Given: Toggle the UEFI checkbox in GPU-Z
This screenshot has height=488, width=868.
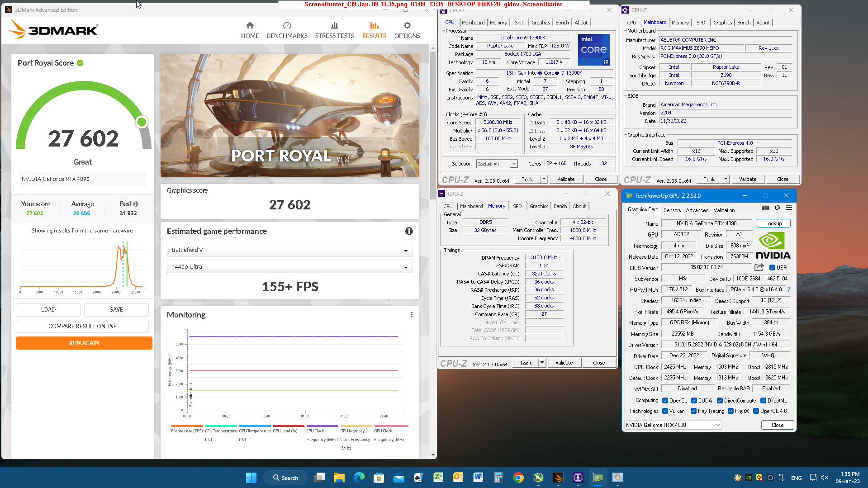Looking at the screenshot, I should [772, 268].
